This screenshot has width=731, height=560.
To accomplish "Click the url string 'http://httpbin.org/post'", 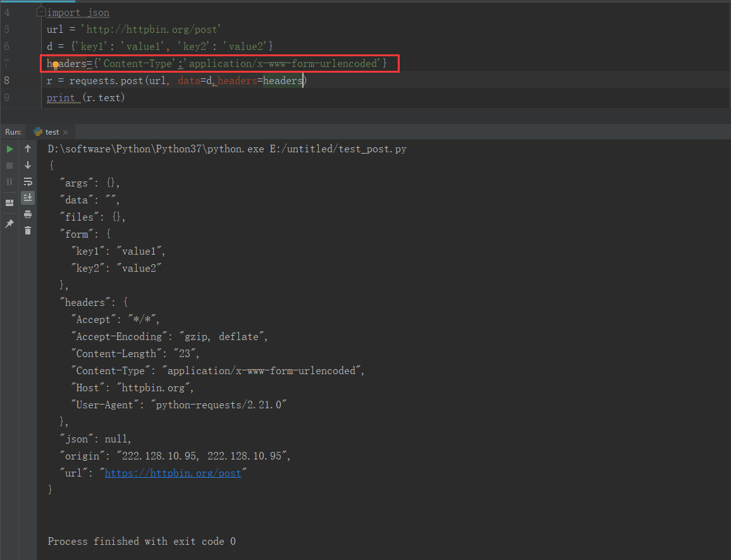I will pos(150,29).
